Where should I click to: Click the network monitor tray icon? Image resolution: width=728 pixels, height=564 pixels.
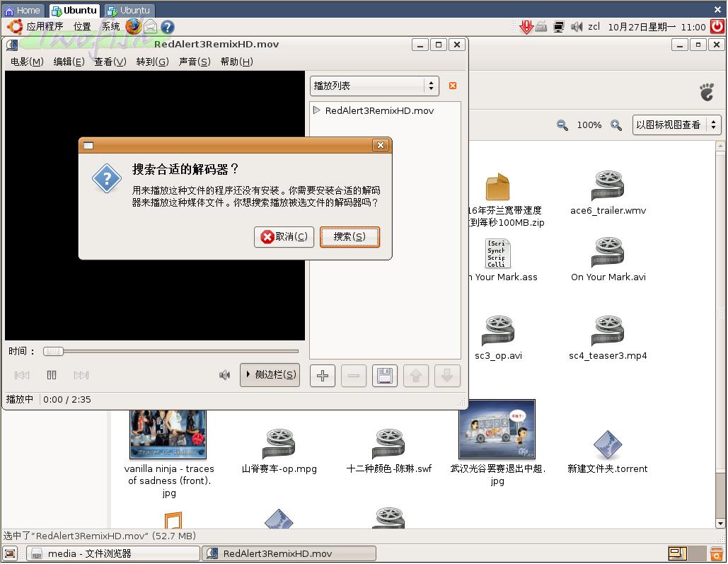pyautogui.click(x=559, y=27)
